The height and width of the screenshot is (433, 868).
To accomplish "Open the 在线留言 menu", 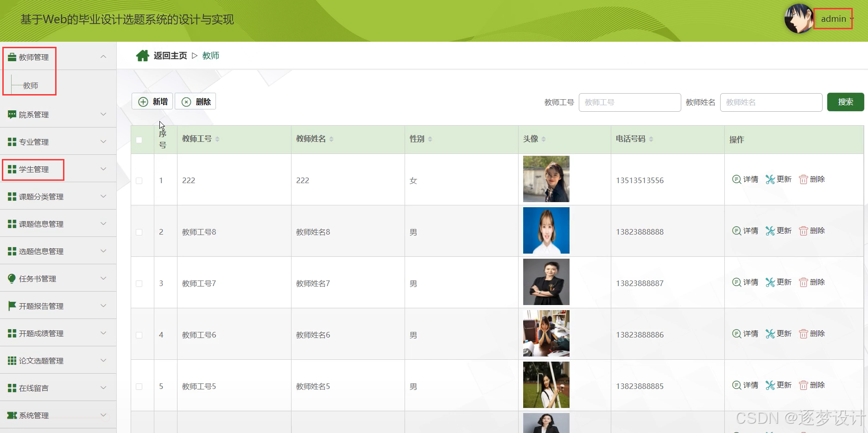I will 58,388.
